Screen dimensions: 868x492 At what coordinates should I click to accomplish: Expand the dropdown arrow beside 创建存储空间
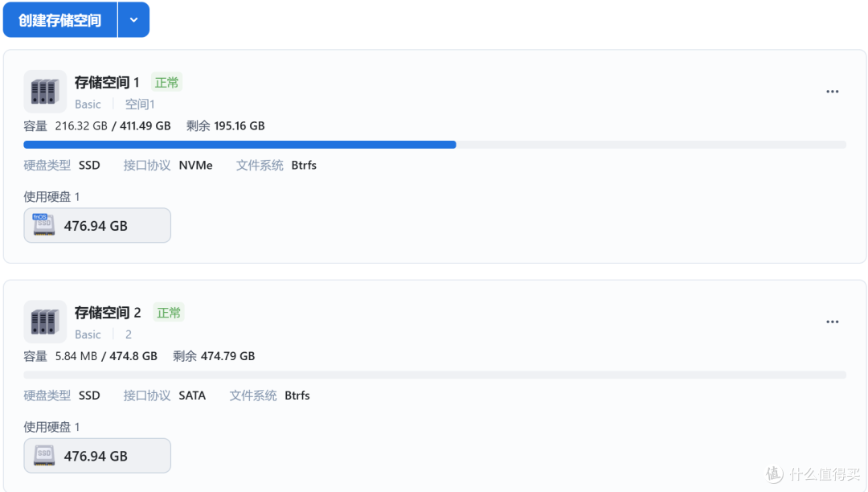133,20
